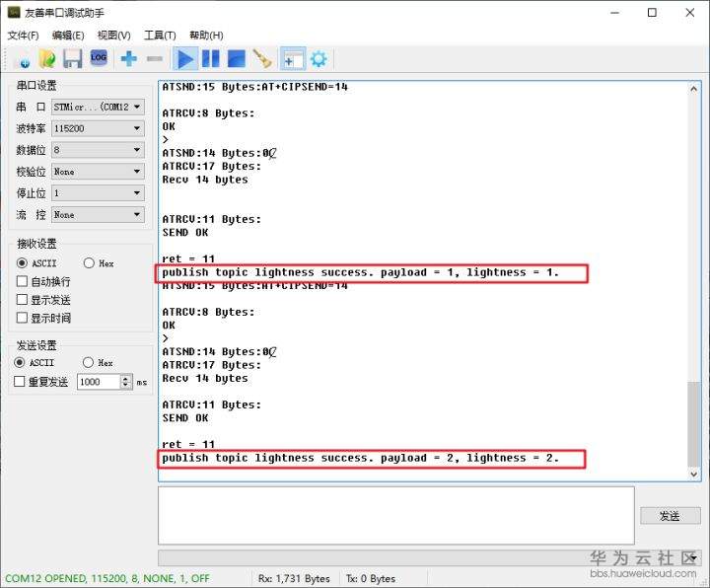Viewport: 710px width, 588px height.
Task: Pause reception with the pause icon
Action: point(211,59)
